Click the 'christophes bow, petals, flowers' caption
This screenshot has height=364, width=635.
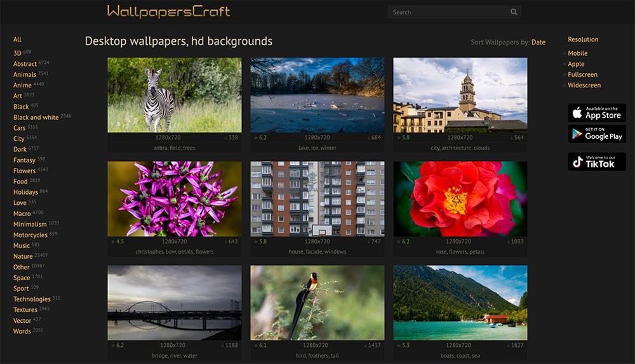click(175, 252)
